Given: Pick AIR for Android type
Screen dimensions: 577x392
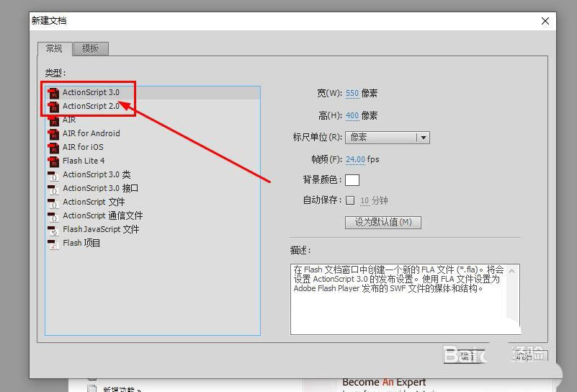Looking at the screenshot, I should [x=153, y=133].
